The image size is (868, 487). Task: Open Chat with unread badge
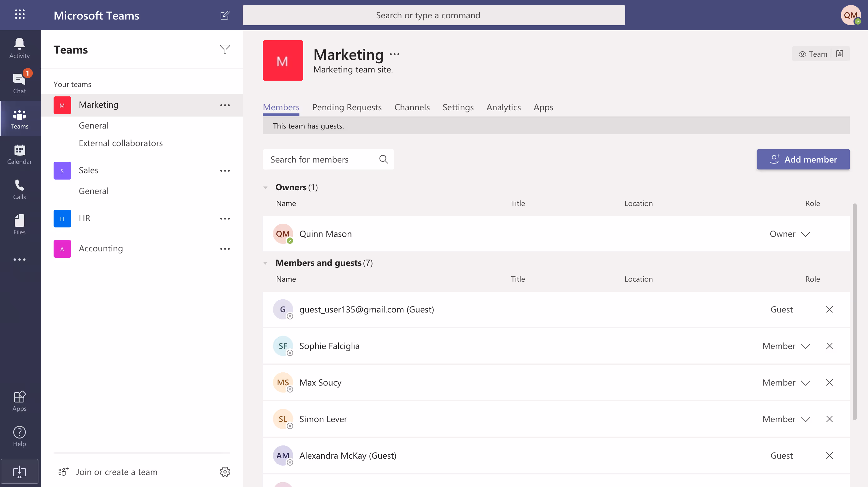click(19, 83)
